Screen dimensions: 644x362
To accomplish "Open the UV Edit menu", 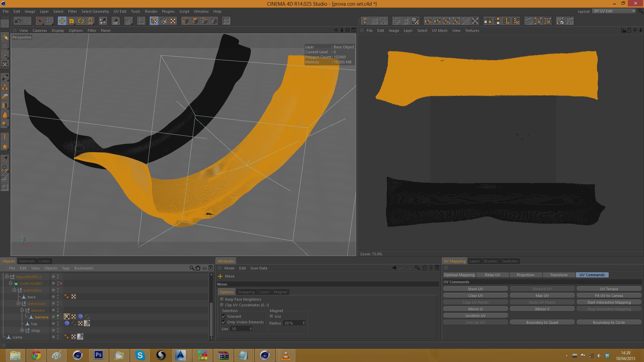I will point(120,11).
